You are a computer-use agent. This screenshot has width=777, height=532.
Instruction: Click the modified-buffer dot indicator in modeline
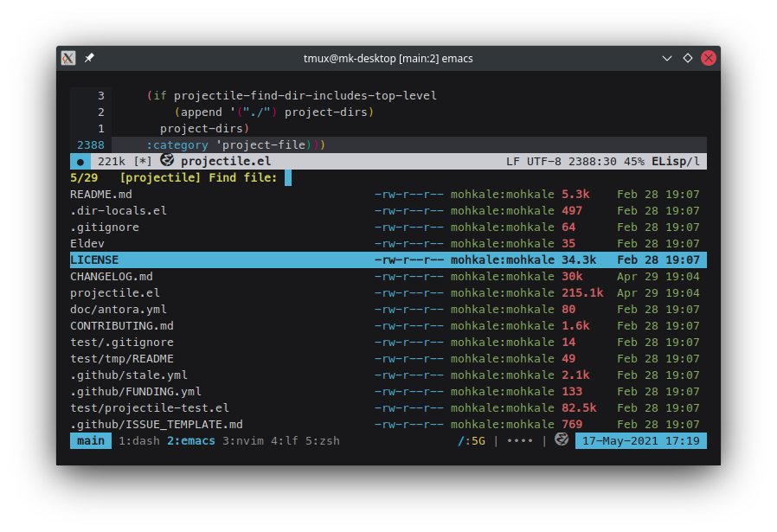click(80, 162)
